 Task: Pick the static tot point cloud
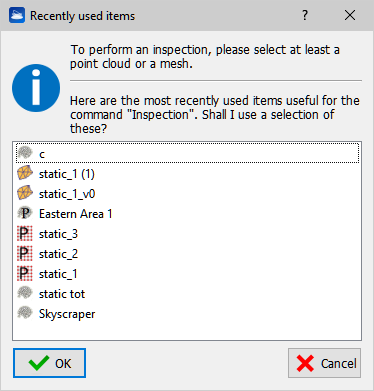(x=187, y=294)
